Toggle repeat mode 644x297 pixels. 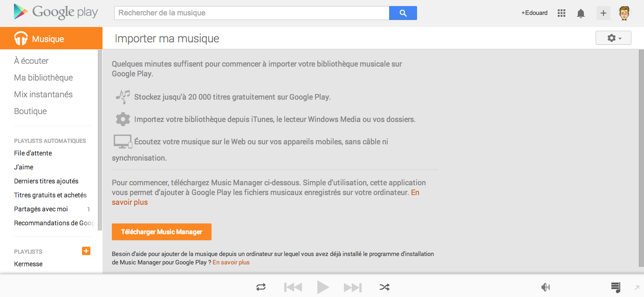click(x=261, y=287)
